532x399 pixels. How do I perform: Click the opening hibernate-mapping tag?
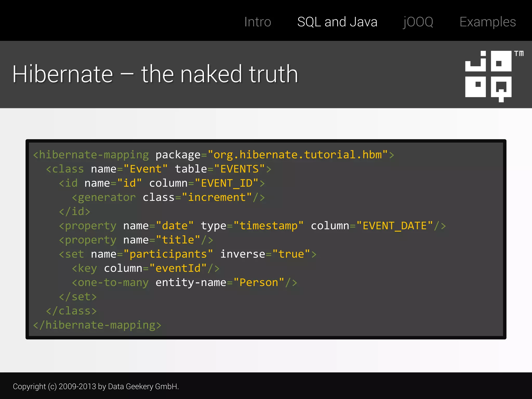click(x=91, y=155)
